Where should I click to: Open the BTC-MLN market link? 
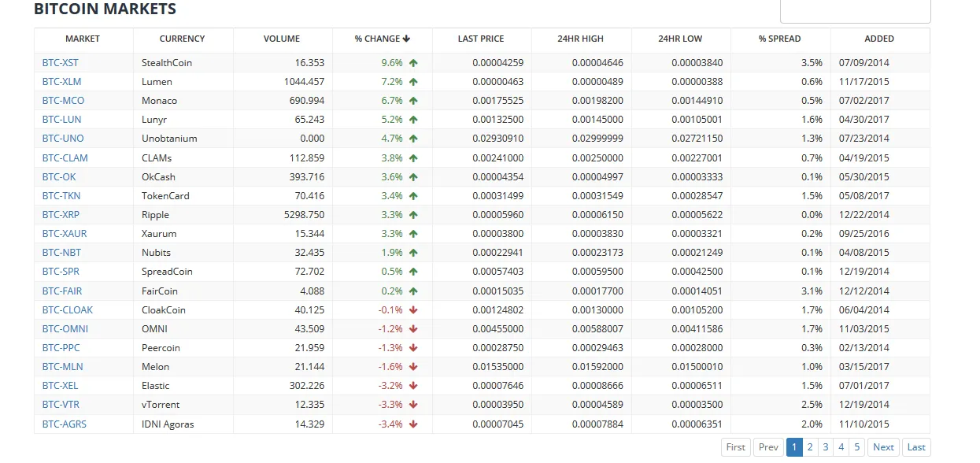63,366
